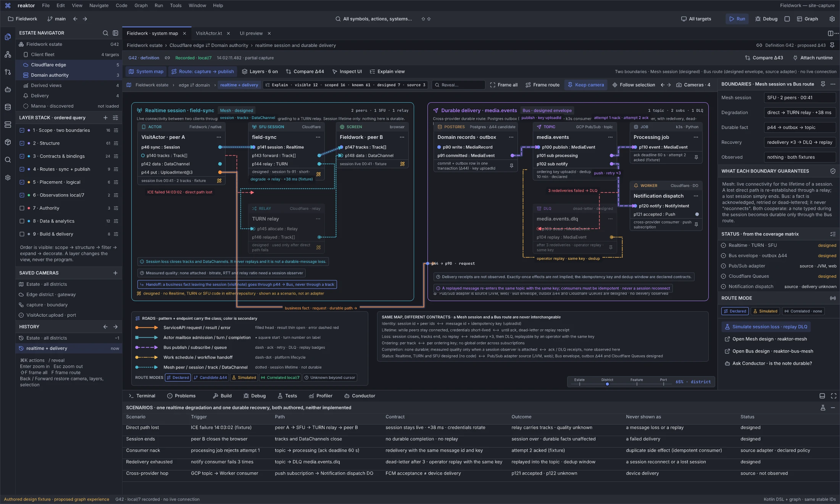Click Run button
840x504 pixels.
(x=737, y=19)
